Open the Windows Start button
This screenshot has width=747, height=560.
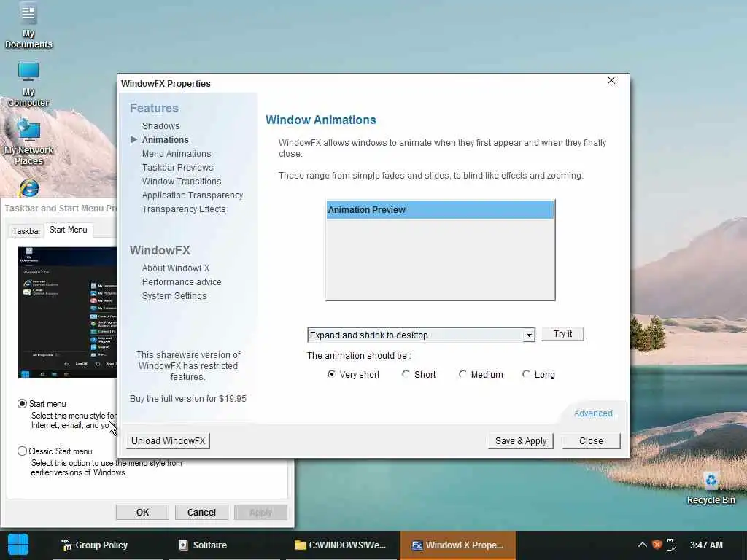[18, 545]
